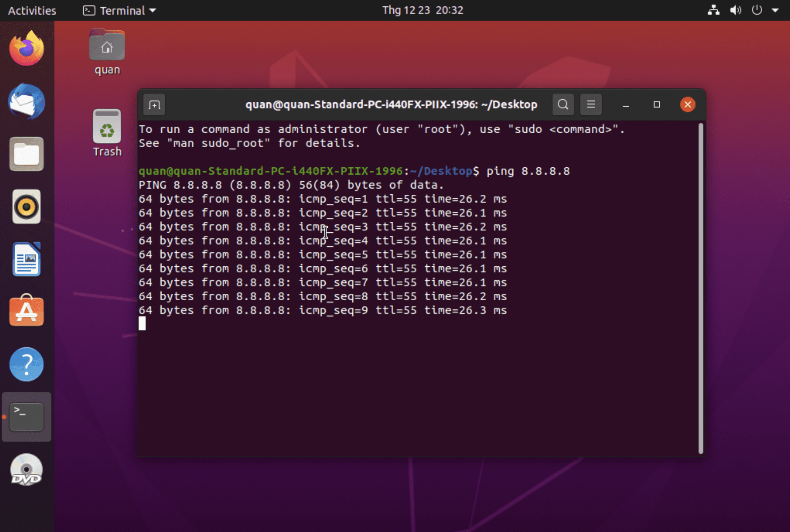Open the Help application
790x532 pixels.
pyautogui.click(x=26, y=364)
